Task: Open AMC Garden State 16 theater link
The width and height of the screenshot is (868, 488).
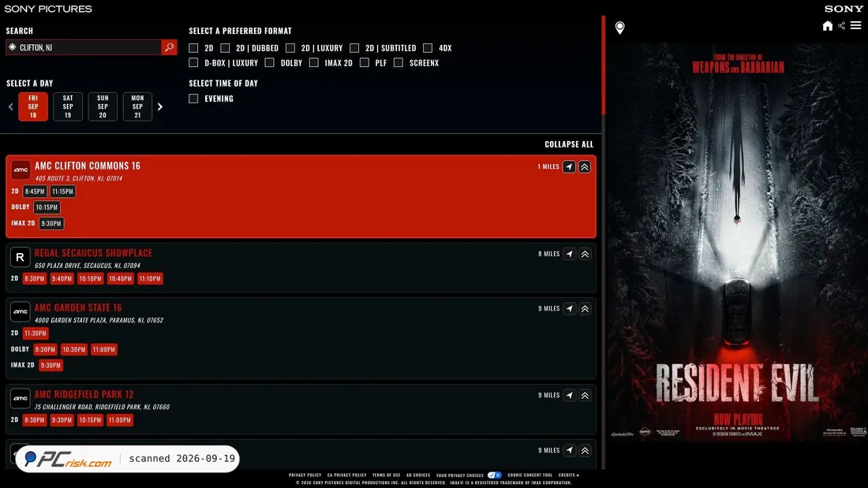Action: (x=78, y=307)
